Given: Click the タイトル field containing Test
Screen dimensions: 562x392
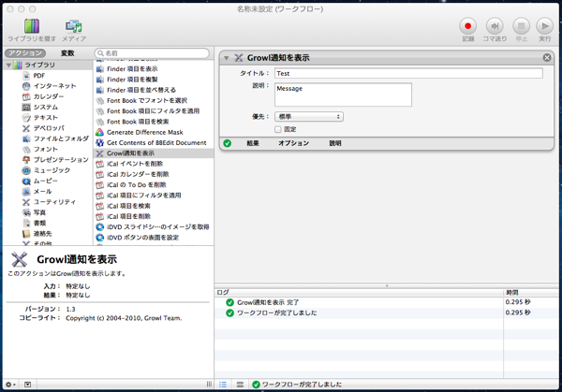Looking at the screenshot, I should [x=408, y=73].
